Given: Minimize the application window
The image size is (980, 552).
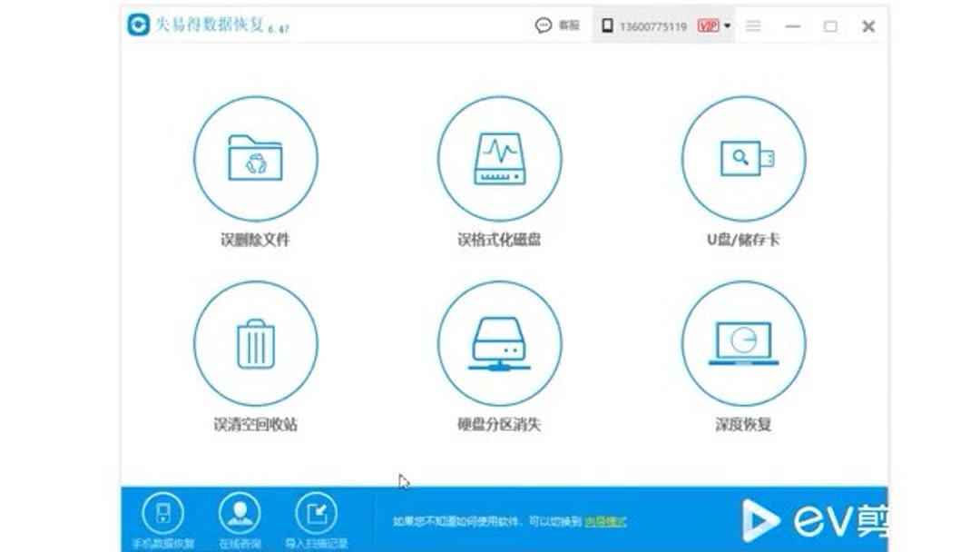Looking at the screenshot, I should tap(790, 25).
